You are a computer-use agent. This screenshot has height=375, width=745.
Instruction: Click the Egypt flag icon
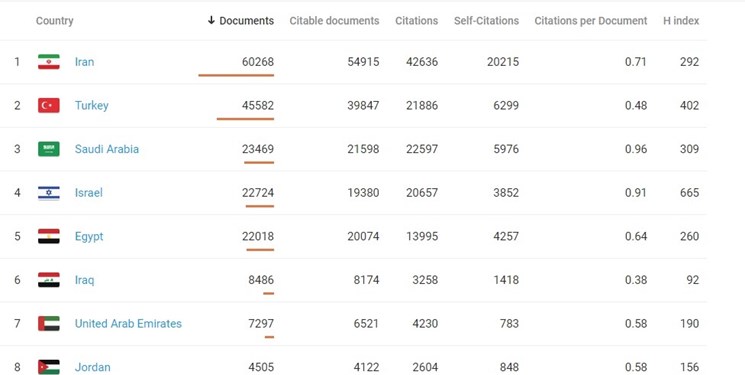click(x=49, y=236)
